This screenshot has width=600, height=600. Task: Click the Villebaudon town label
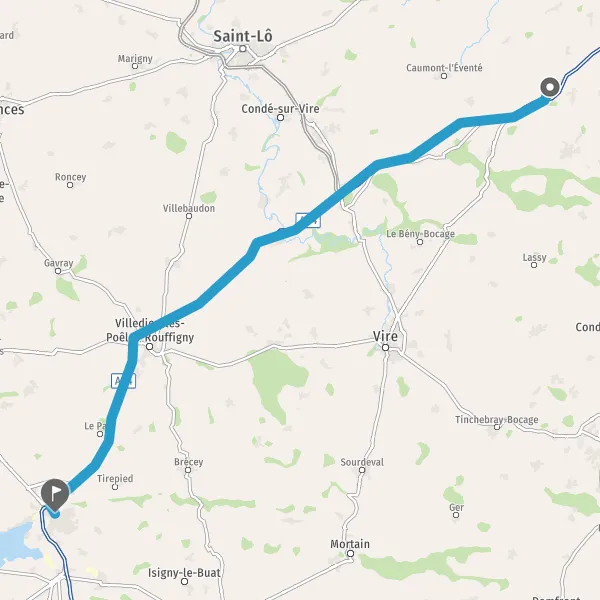click(189, 208)
